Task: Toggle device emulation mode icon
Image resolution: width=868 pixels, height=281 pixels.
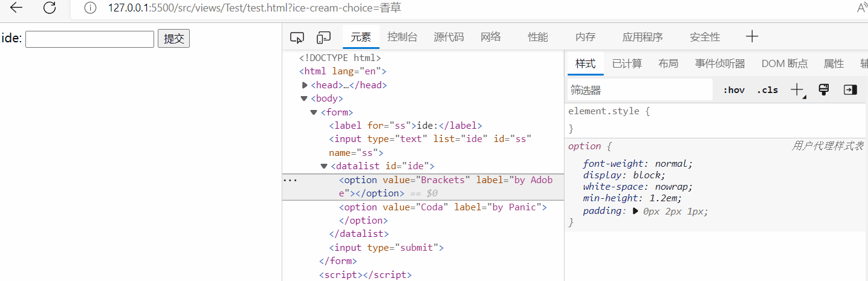Action: (324, 37)
